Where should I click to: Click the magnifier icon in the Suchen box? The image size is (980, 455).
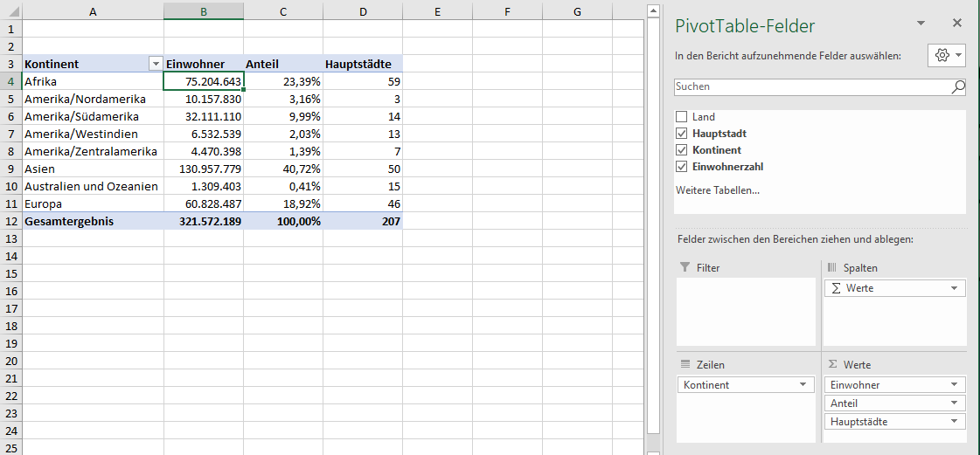click(x=958, y=86)
